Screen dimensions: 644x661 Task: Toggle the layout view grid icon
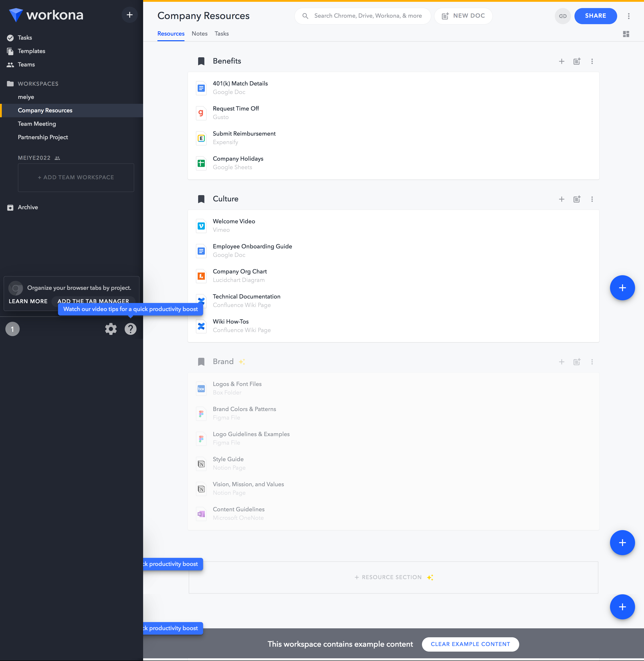pyautogui.click(x=626, y=34)
